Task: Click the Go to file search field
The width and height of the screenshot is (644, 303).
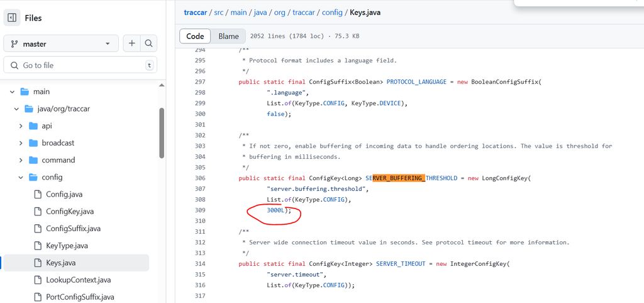Action: click(x=80, y=65)
